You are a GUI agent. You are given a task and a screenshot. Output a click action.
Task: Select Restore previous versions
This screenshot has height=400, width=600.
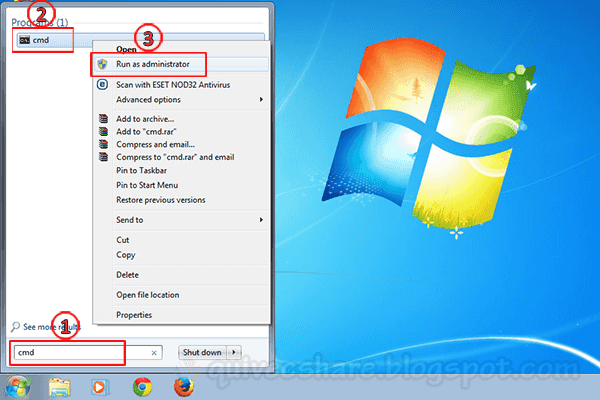[x=161, y=200]
